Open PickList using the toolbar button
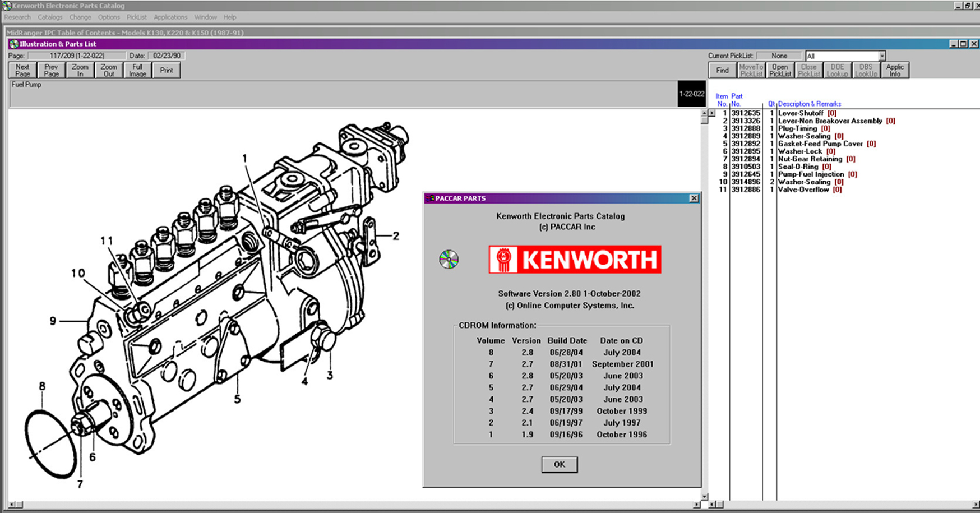 (x=780, y=70)
